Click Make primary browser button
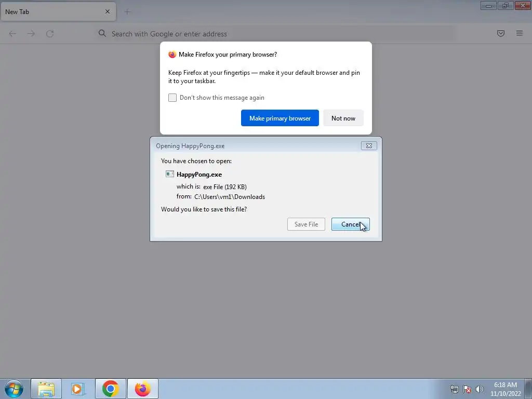The image size is (532, 399). pos(280,118)
